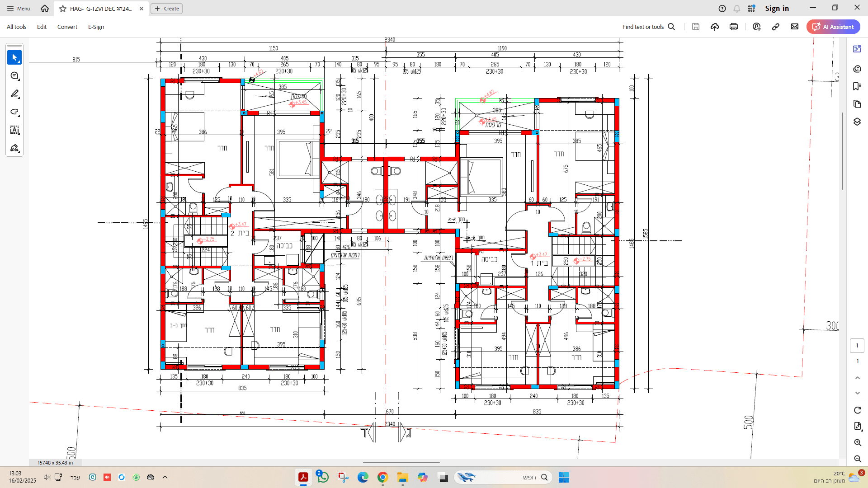Viewport: 868px width, 488px height.
Task: Open the Menu hamburger
Action: coord(18,9)
